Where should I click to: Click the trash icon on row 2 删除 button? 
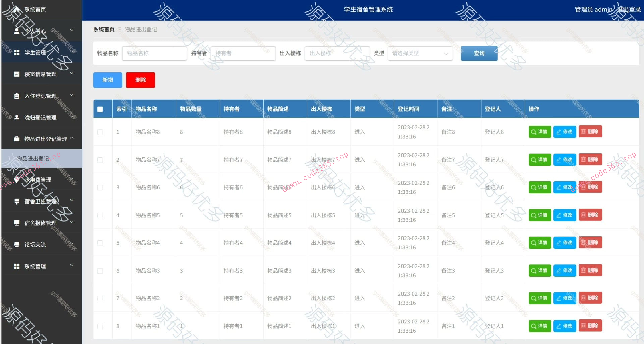pos(584,160)
